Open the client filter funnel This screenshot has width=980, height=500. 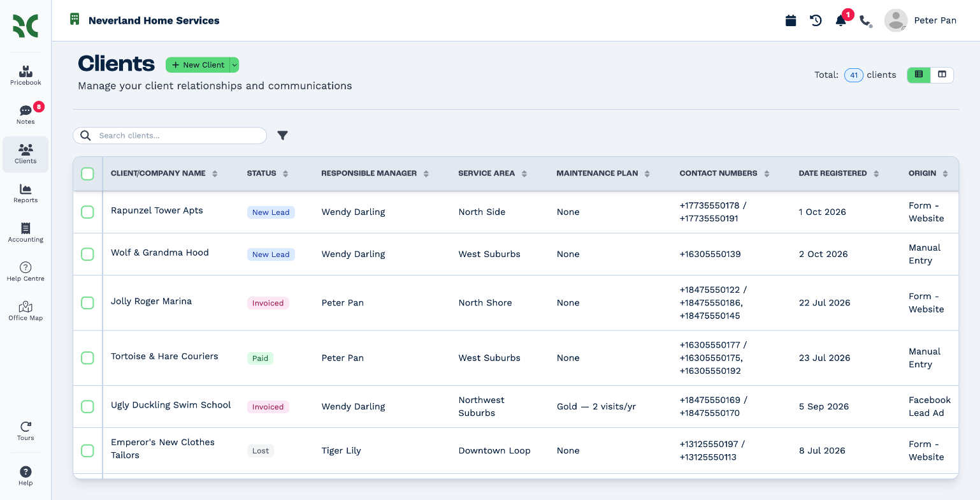click(x=283, y=135)
